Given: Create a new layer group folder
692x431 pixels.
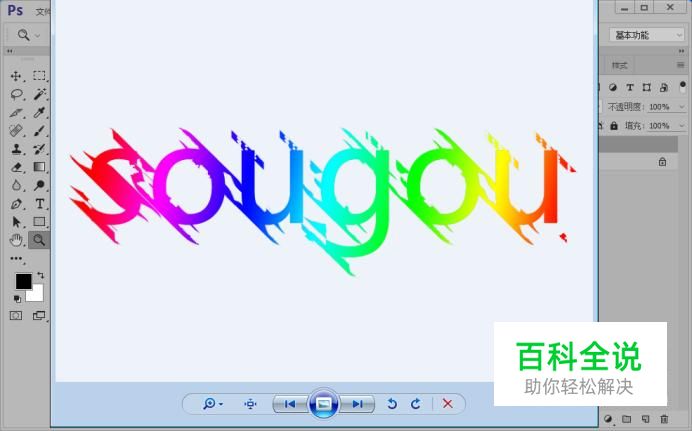Looking at the screenshot, I should coord(627,419).
